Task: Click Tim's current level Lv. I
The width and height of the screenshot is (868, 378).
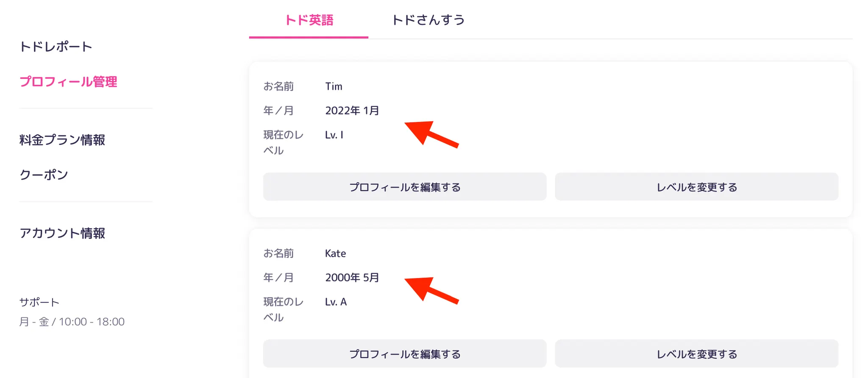Action: [x=334, y=135]
